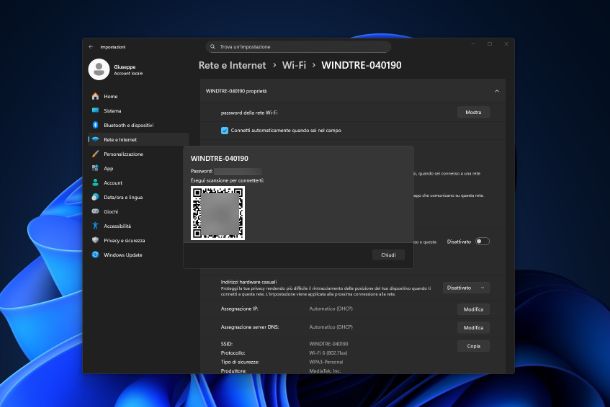Screen dimensions: 610x407
Task: Click the WINDTRE-040190 SSID value
Action: pos(329,344)
